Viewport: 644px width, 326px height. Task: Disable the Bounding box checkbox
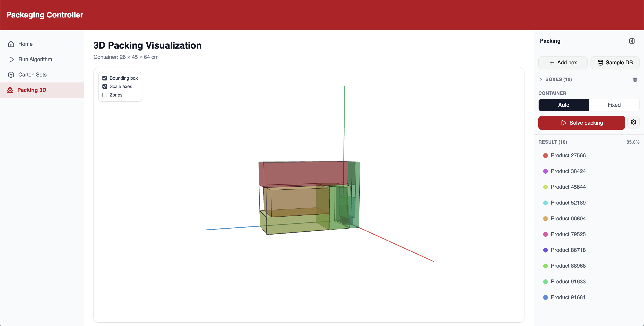point(105,78)
